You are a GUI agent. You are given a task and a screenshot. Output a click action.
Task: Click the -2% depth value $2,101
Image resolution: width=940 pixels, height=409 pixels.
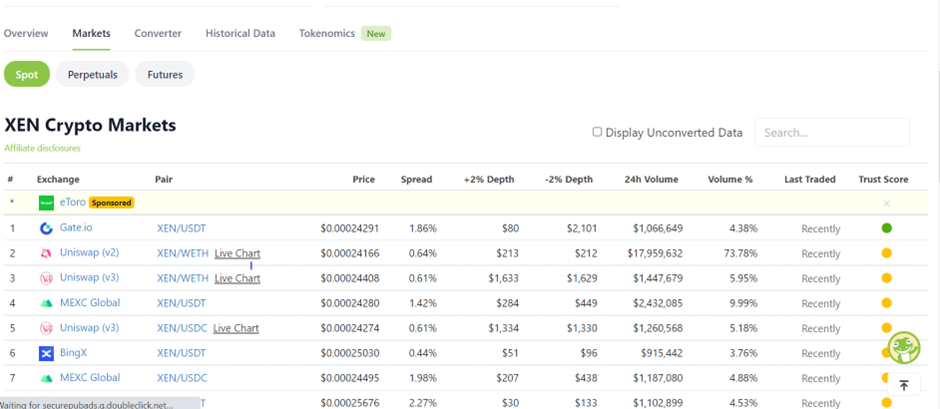point(582,228)
